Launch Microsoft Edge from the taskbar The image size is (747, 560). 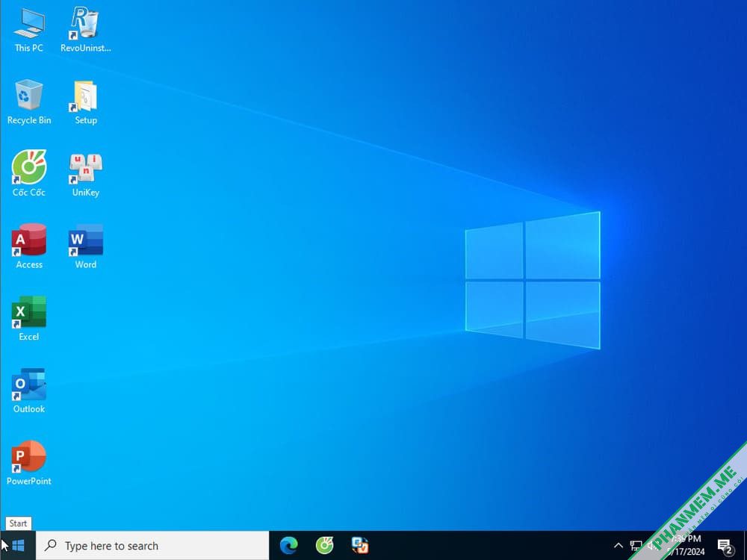coord(288,546)
